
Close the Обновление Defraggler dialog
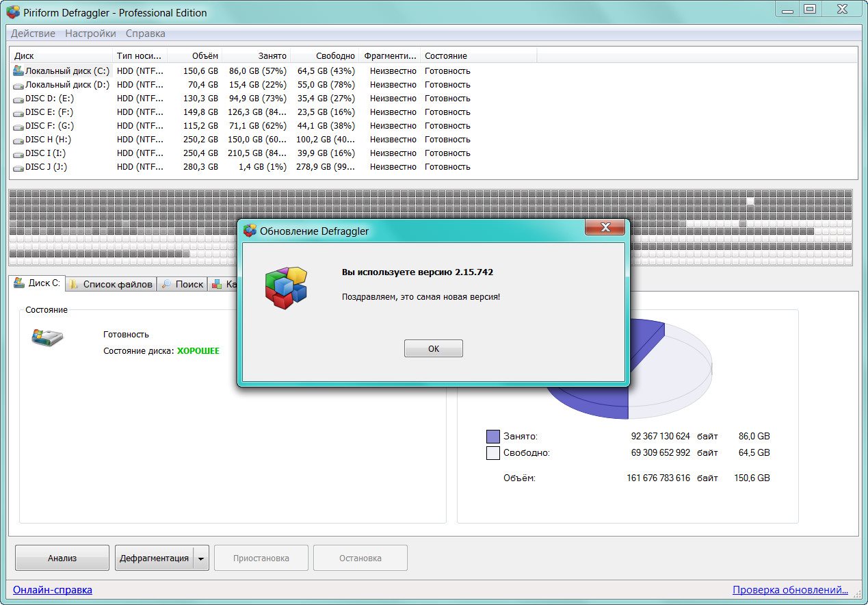click(605, 228)
